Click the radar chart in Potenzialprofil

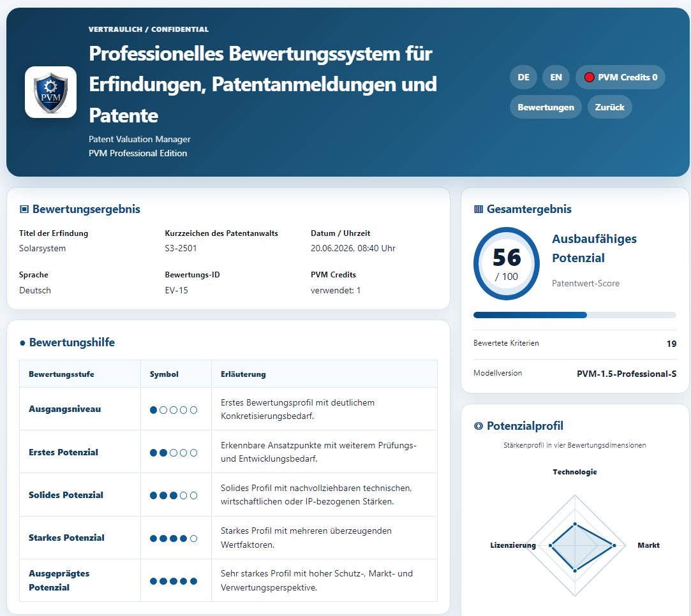575,545
